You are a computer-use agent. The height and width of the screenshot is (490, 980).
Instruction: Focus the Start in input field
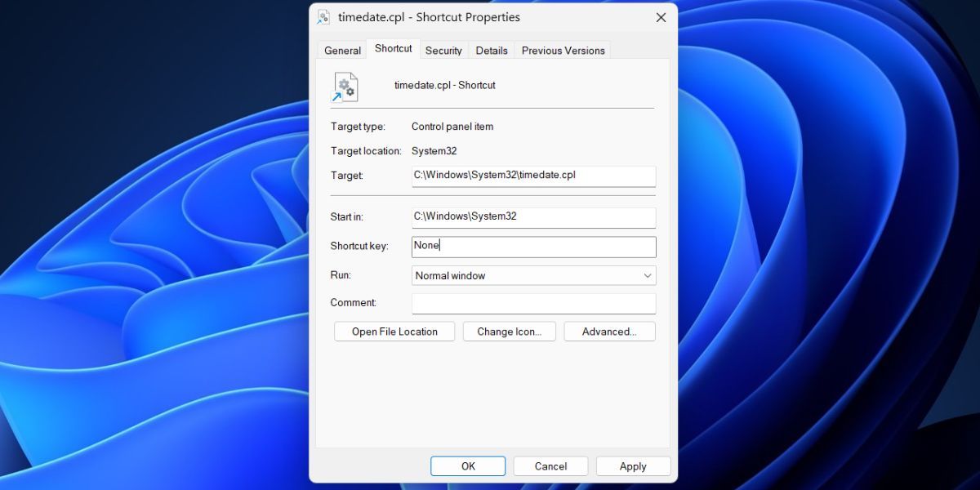click(533, 217)
